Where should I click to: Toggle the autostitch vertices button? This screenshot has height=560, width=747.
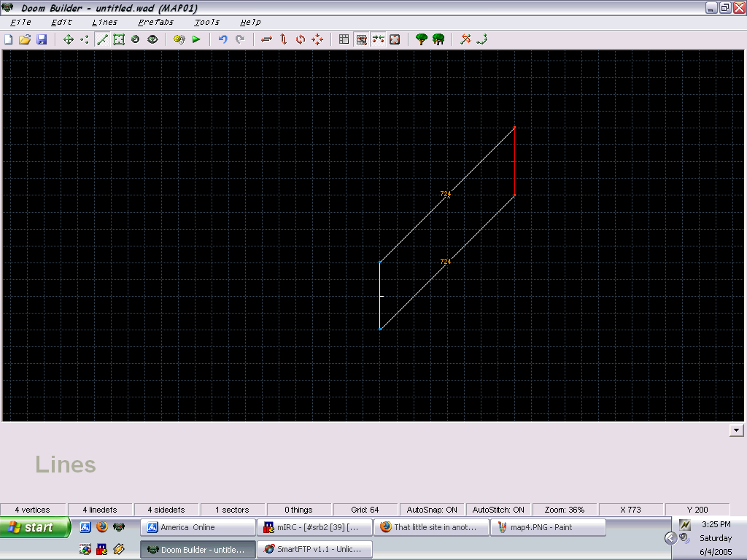(378, 39)
